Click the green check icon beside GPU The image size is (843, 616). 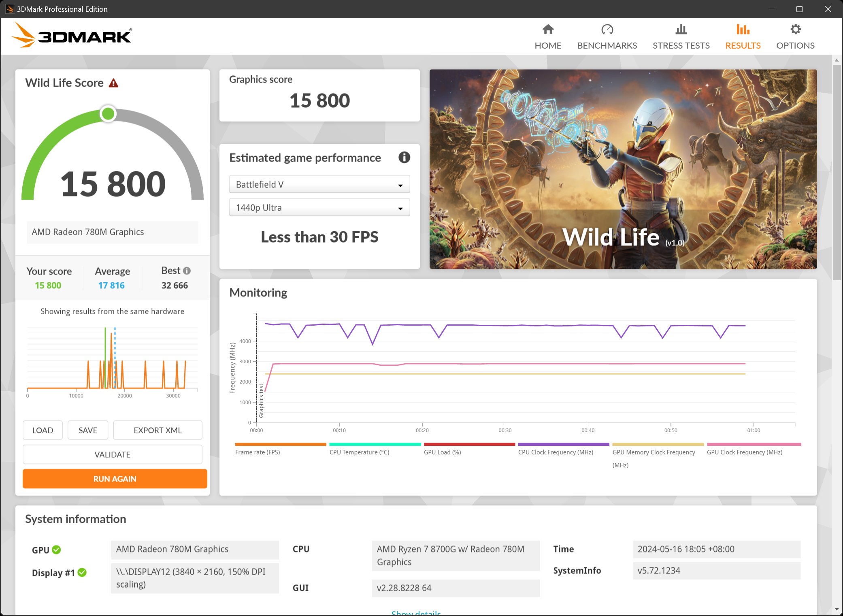click(57, 550)
